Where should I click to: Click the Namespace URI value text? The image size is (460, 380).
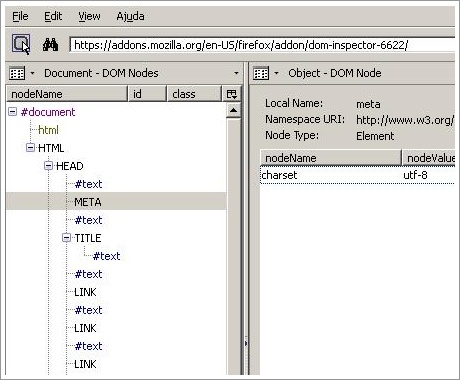405,120
